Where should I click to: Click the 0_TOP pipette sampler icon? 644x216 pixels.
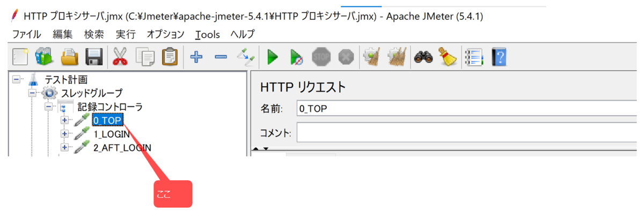point(82,120)
